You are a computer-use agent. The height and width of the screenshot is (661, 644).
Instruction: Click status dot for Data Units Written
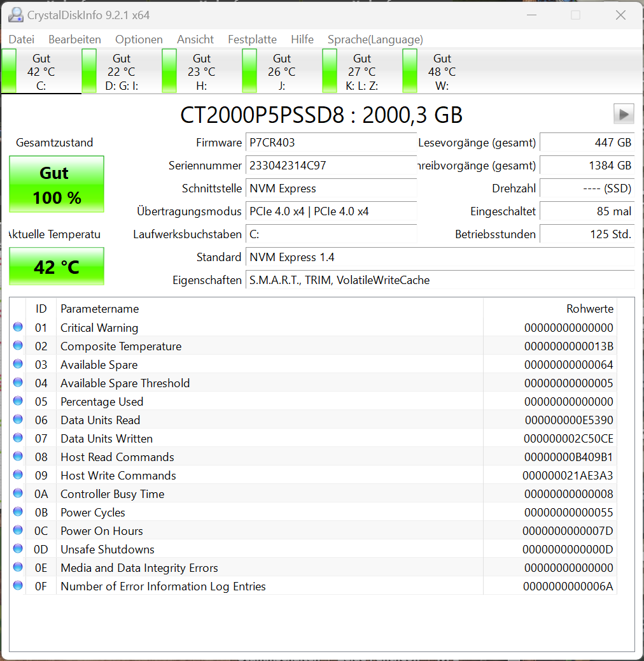[x=18, y=437]
